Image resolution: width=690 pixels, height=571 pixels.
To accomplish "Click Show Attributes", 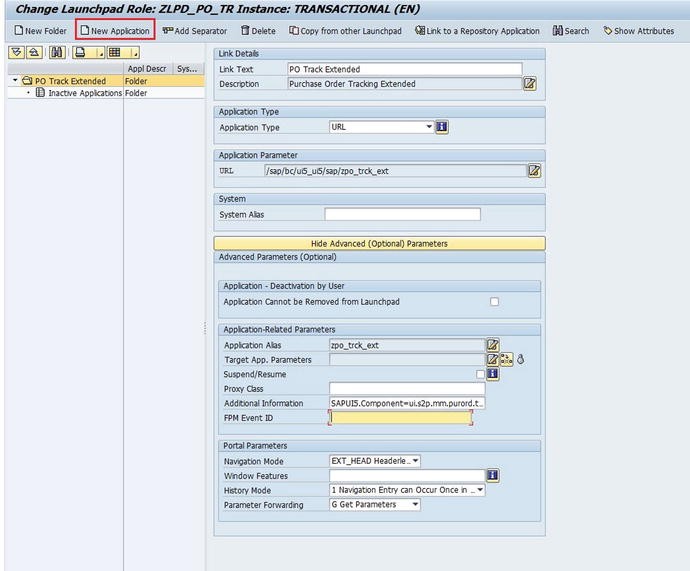I will tap(639, 31).
